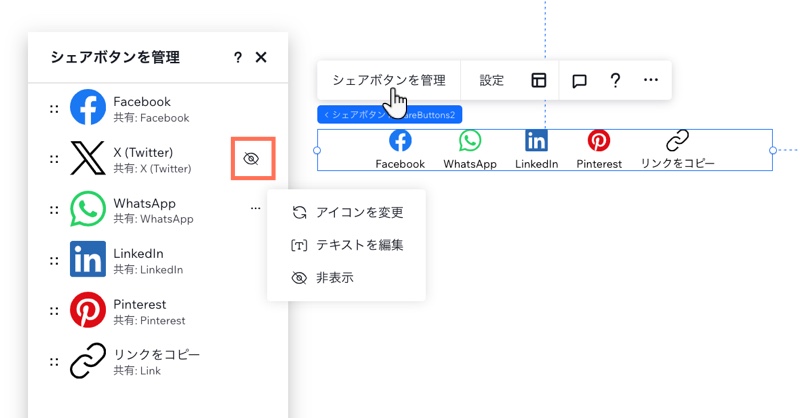Grab the drag handle for the Pinterest row
Viewport: 800px width, 418px height.
pyautogui.click(x=54, y=311)
